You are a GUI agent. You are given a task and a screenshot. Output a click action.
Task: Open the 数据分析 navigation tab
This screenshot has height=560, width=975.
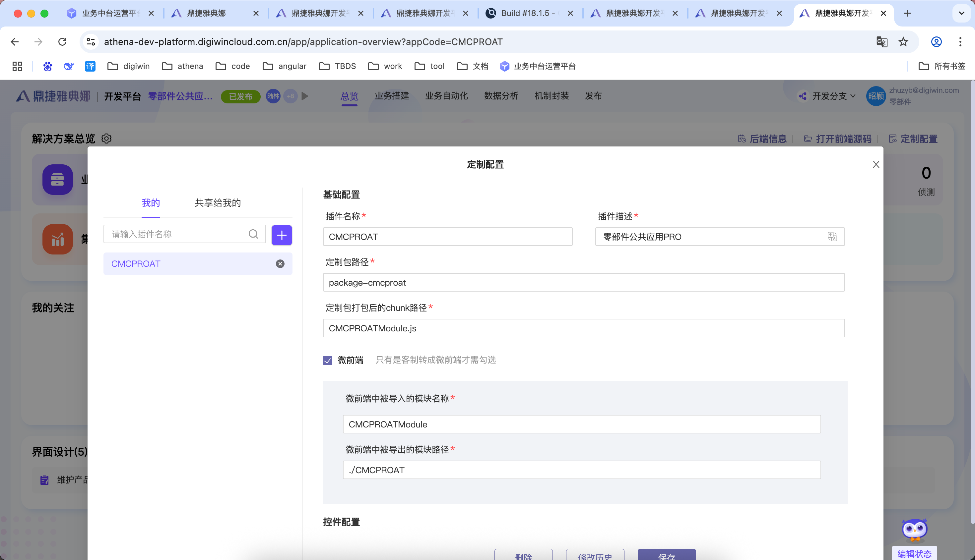pos(501,96)
